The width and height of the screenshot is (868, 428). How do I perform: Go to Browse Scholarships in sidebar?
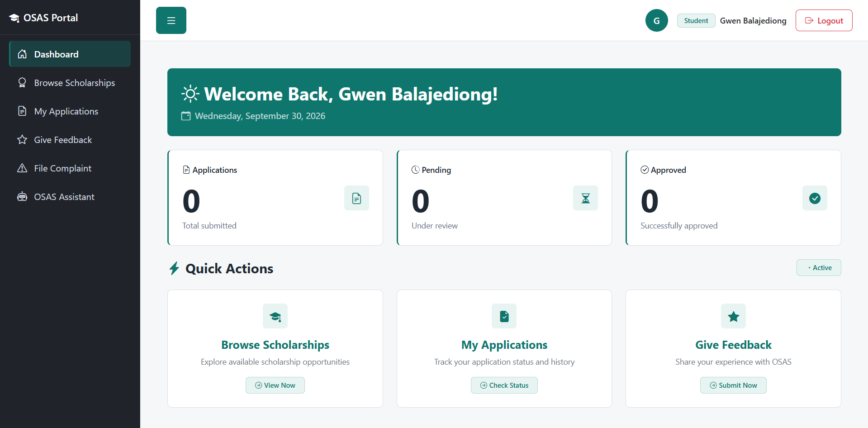tap(70, 83)
